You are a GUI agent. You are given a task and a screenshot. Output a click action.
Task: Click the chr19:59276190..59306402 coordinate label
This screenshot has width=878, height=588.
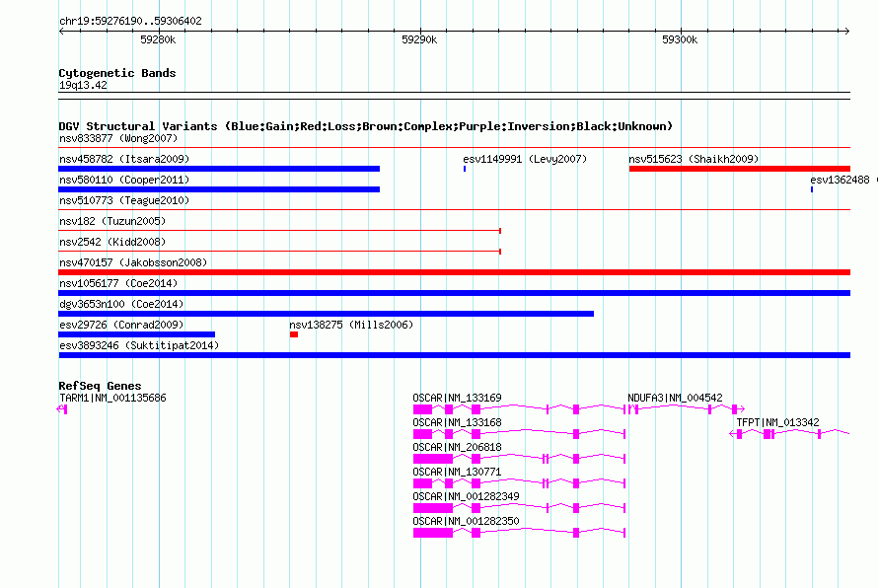(130, 21)
